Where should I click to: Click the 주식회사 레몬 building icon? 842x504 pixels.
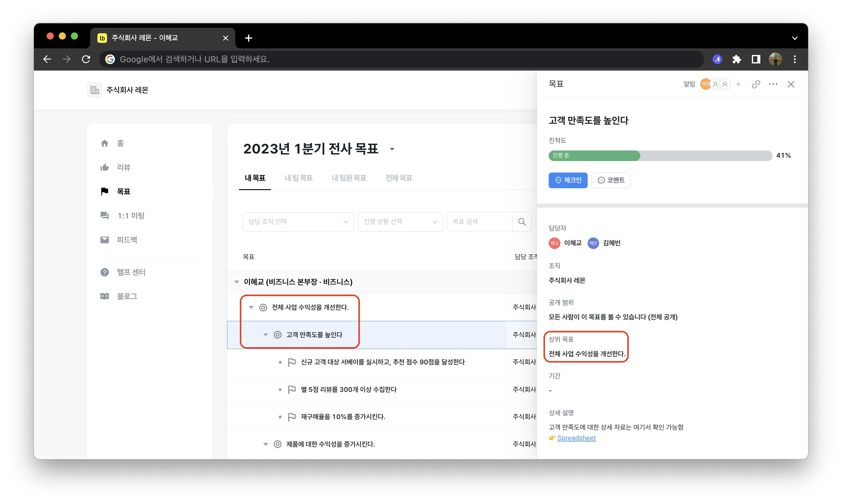[94, 90]
